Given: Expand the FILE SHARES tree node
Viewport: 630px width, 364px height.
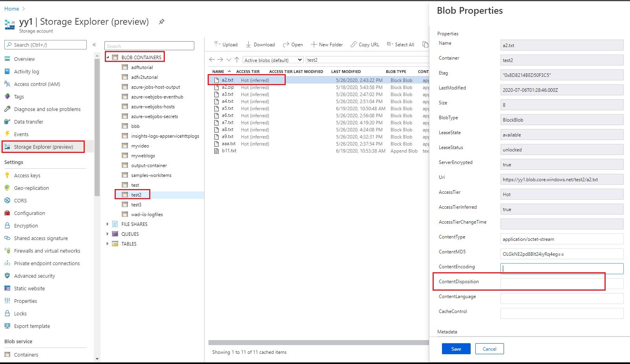Looking at the screenshot, I should tap(108, 224).
